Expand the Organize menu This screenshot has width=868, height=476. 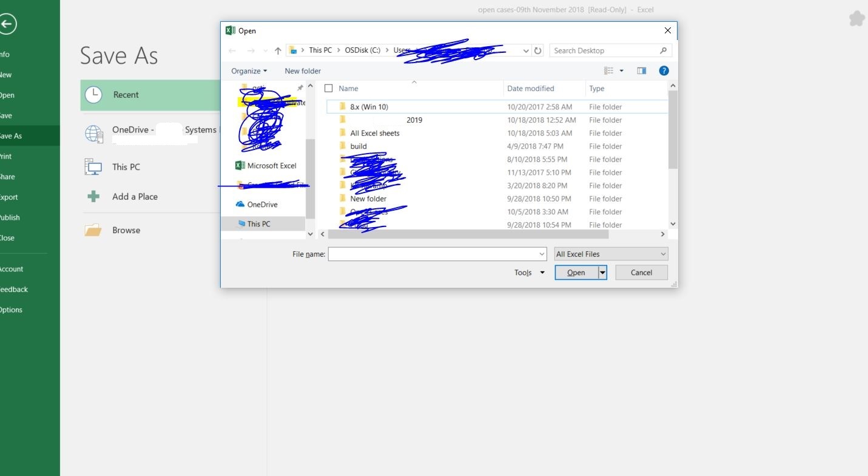[249, 70]
